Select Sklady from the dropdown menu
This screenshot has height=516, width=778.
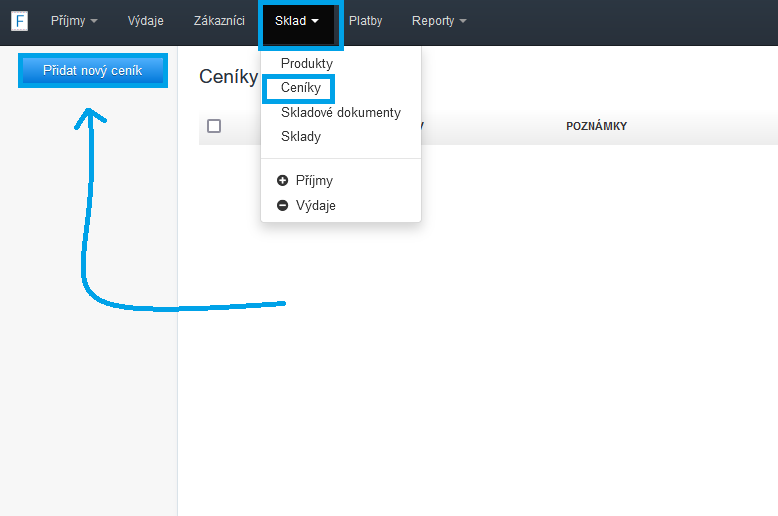[301, 136]
